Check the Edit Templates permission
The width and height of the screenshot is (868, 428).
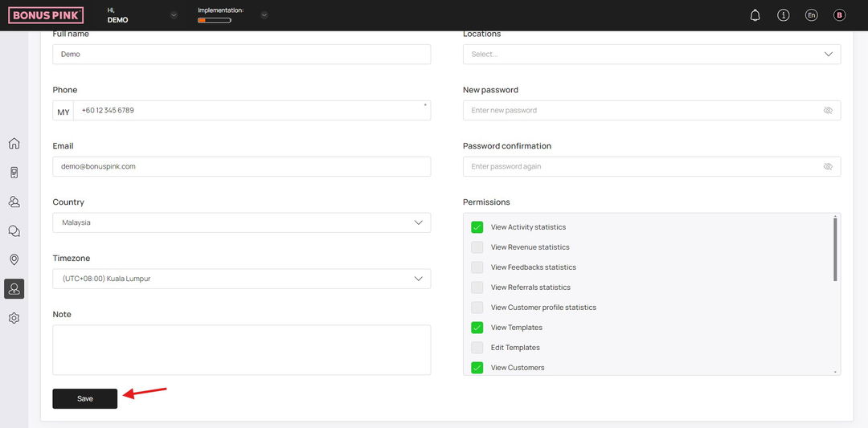477,348
